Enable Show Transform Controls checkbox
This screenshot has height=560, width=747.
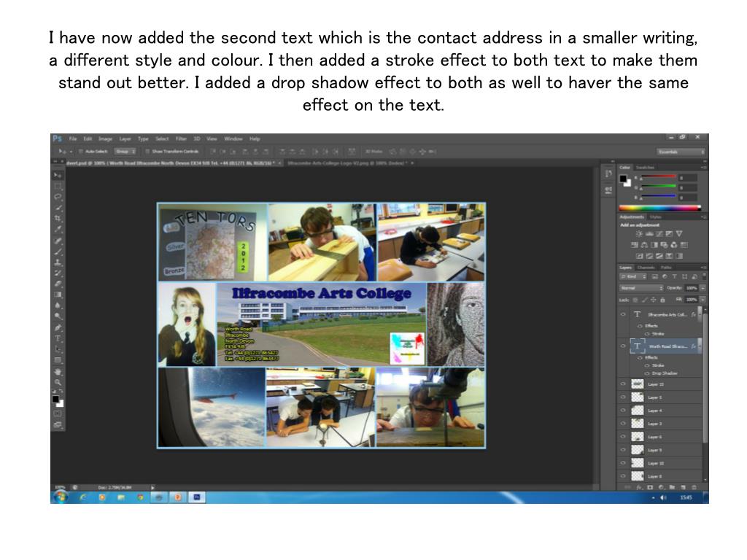pos(147,152)
